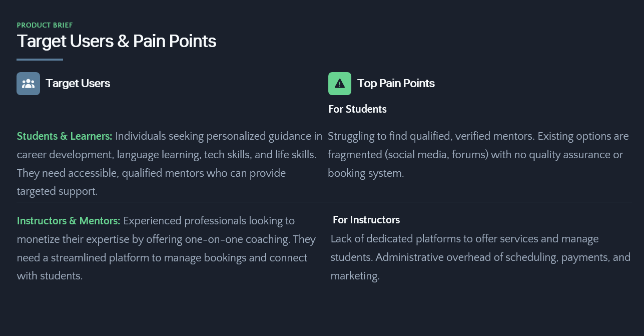
Task: Click the 'targeted support.' closing line
Action: click(x=57, y=191)
